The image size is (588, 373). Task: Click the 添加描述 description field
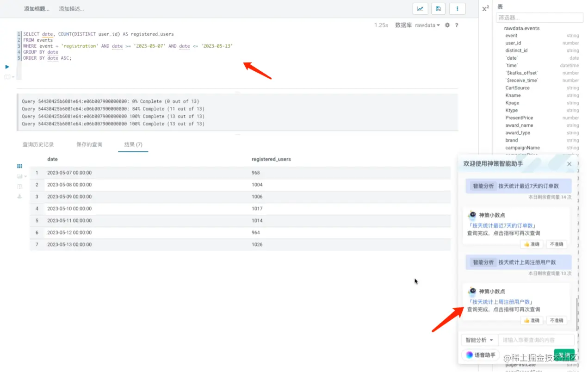pos(71,9)
